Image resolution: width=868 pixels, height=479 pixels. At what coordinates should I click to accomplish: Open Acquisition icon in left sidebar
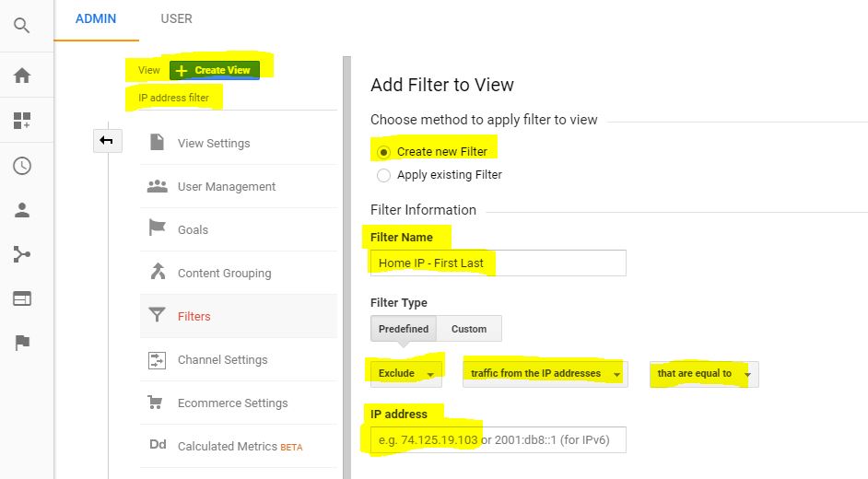click(22, 254)
